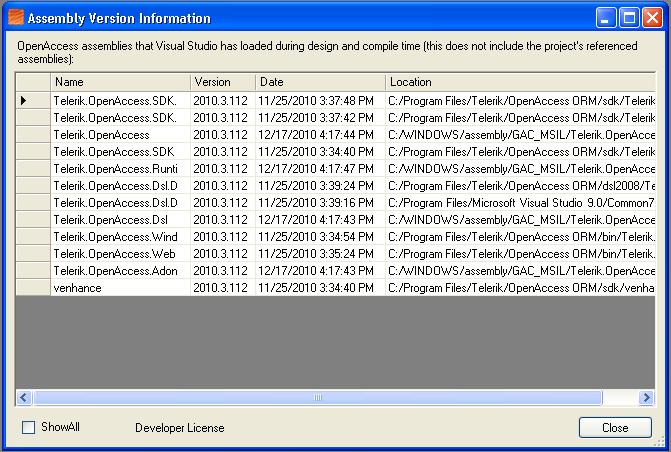Viewport: 671px width, 452px height.
Task: Click the Telerik.OpenAccess name cell without suffix
Action: (120, 135)
